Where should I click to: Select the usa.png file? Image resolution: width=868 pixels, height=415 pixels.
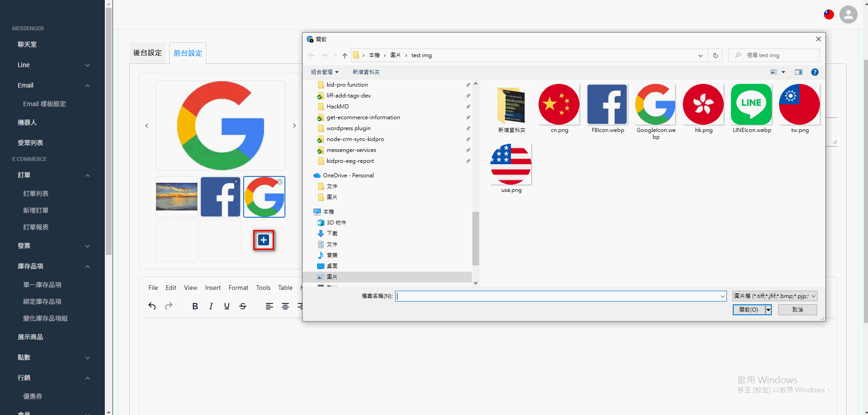(511, 169)
